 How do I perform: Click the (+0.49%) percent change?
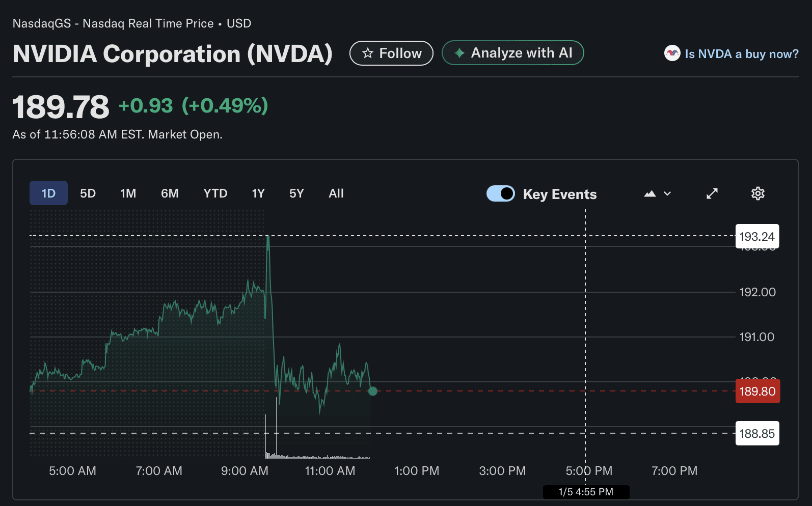click(225, 105)
